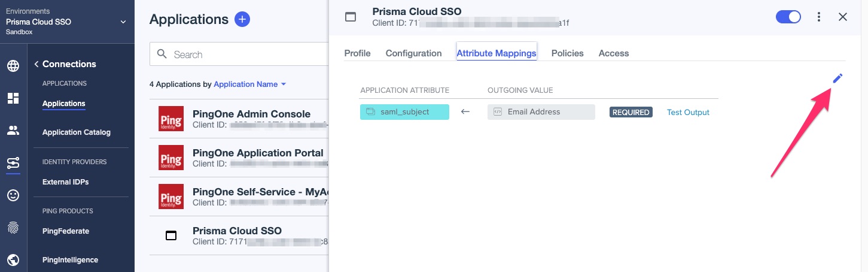Open the Application Name sort dropdown

click(x=249, y=84)
